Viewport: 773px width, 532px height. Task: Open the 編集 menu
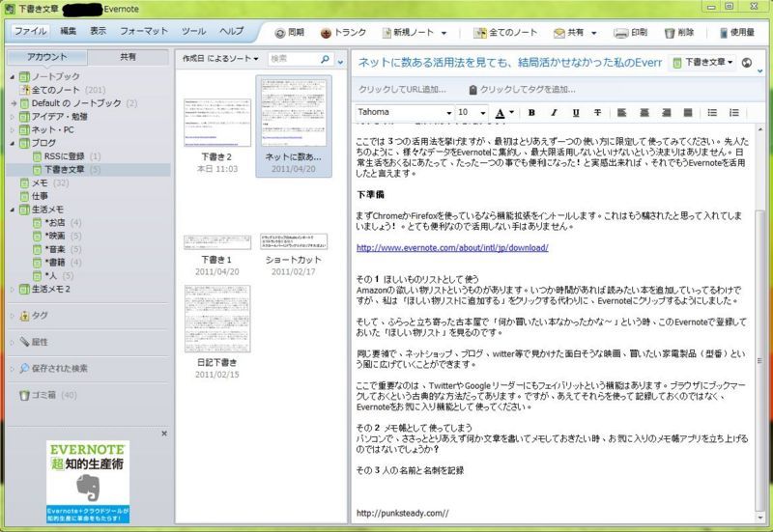tap(68, 31)
